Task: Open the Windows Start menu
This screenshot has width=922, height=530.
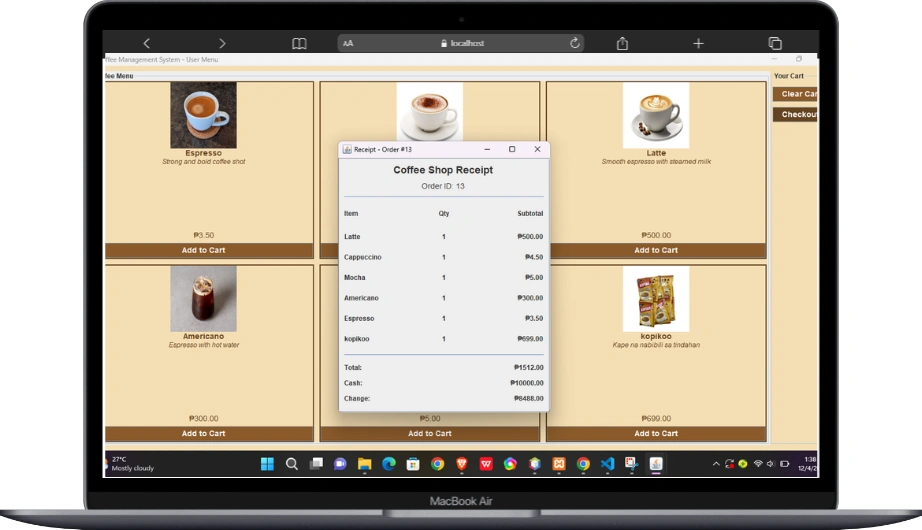Action: coord(267,464)
